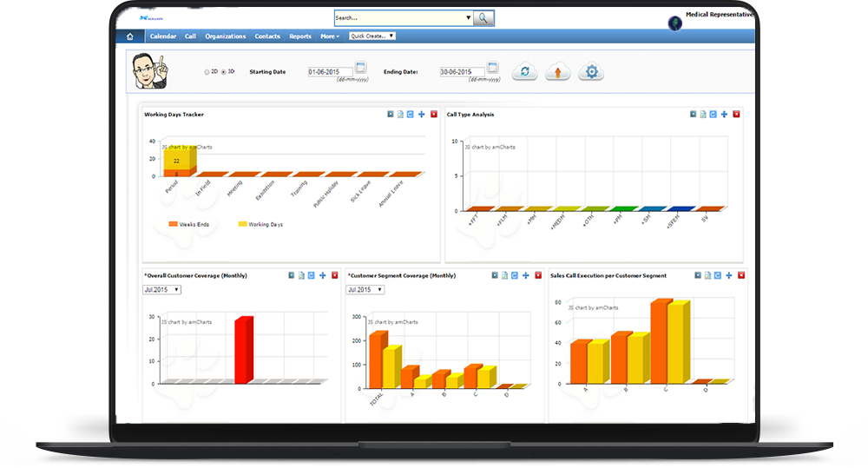Open the Organizations menu

[226, 36]
